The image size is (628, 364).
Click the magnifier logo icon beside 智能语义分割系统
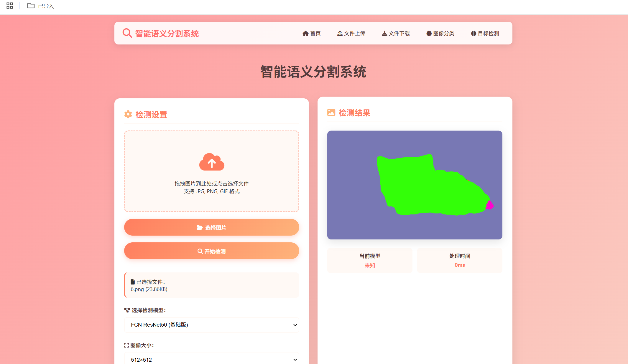127,33
